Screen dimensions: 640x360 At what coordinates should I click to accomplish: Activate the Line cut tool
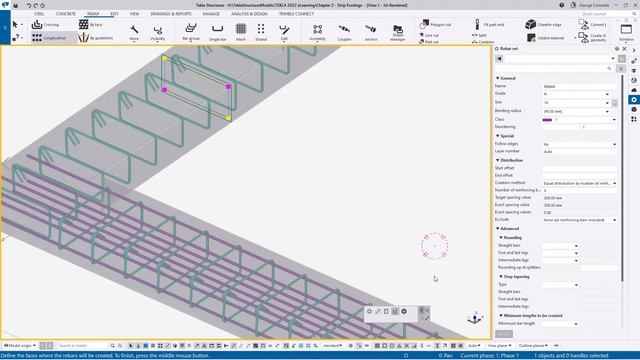pos(429,35)
